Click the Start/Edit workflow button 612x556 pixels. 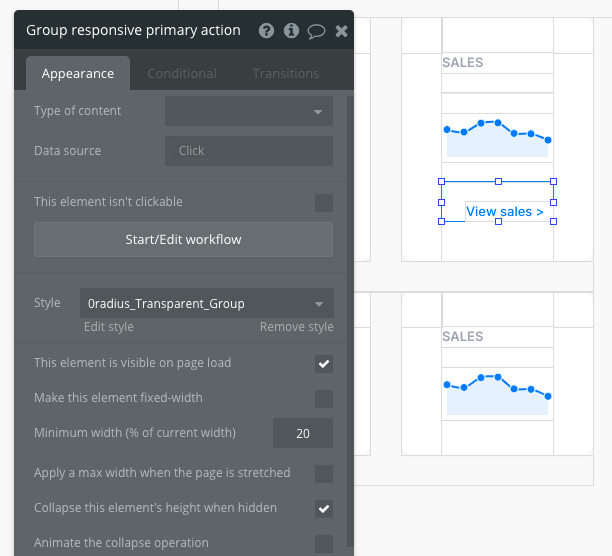[x=183, y=240]
